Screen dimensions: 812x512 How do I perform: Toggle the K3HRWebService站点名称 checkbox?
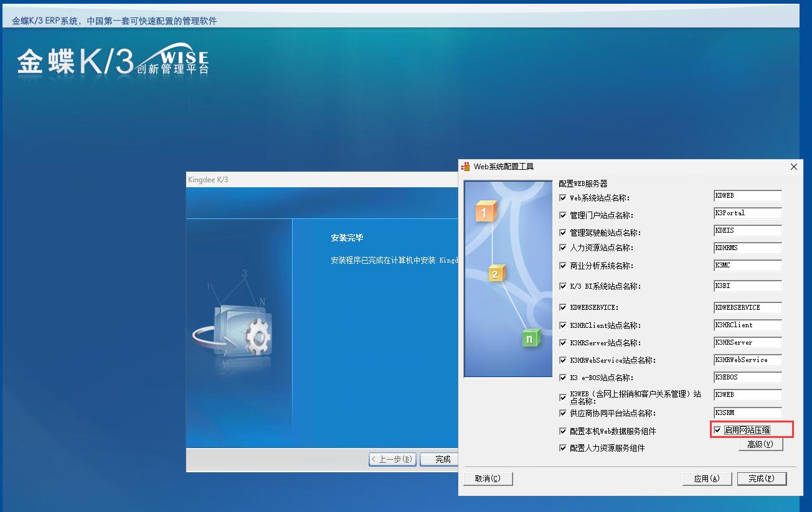[563, 360]
